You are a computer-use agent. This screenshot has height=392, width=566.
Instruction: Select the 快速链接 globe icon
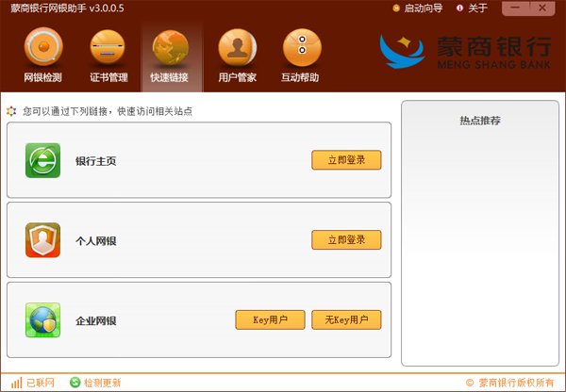pos(171,47)
